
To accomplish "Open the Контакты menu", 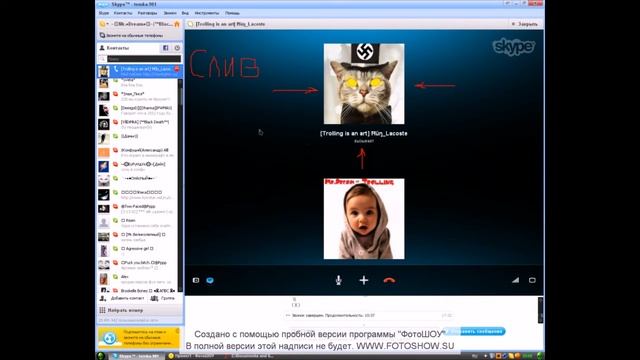I will [123, 13].
